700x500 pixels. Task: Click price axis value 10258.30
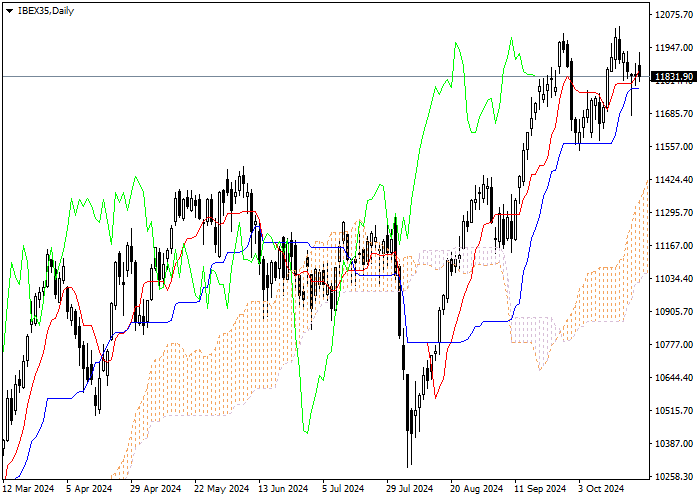click(674, 477)
